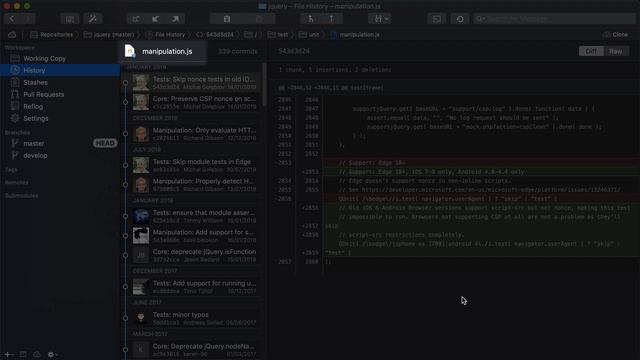This screenshot has height=360, width=640.
Task: Open Quick Actions magic wand icon
Action: 93,19
